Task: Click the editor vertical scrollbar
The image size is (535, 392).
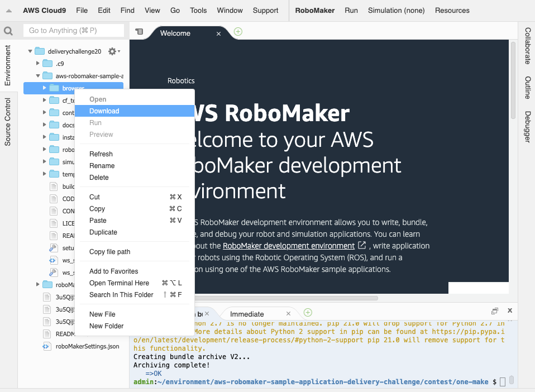Action: tap(513, 80)
